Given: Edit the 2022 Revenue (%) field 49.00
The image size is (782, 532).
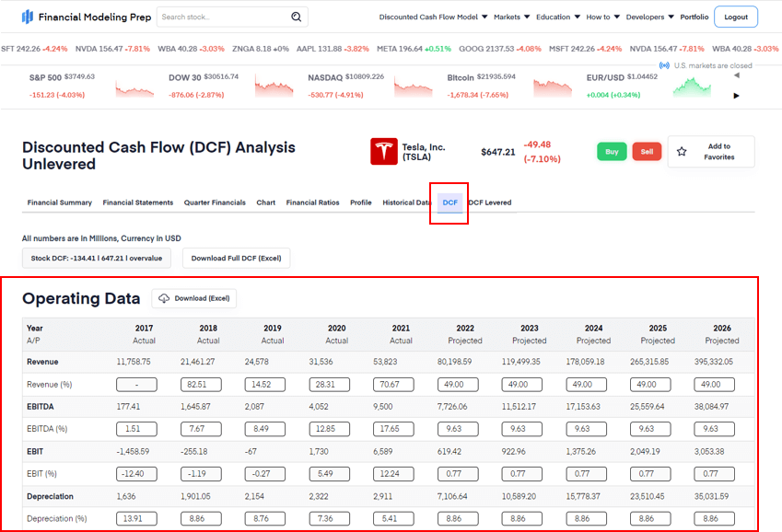Looking at the screenshot, I should pos(458,385).
